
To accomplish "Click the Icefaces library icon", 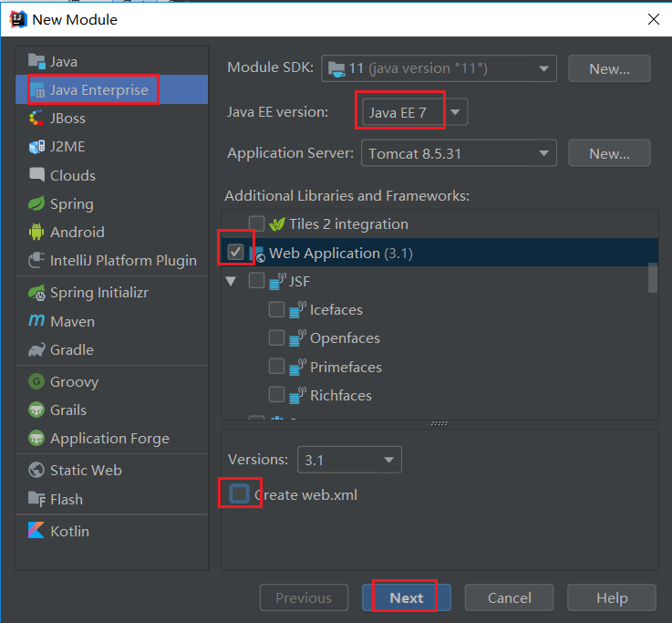I will [297, 310].
